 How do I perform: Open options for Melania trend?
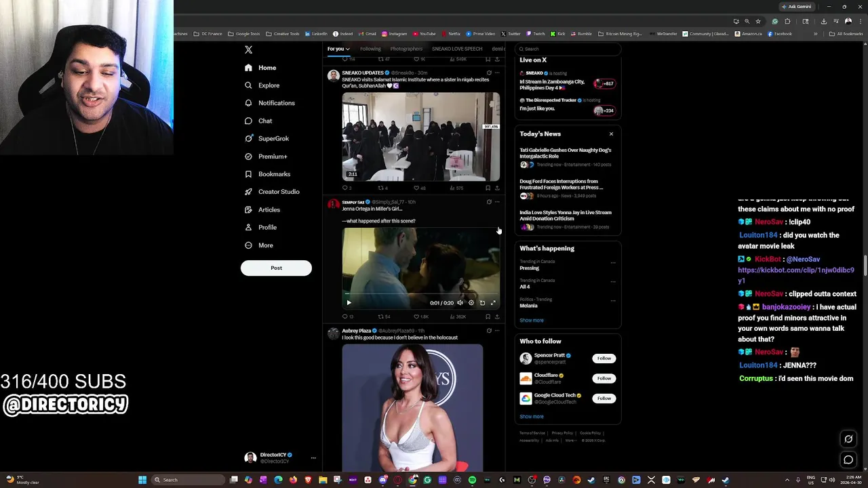pyautogui.click(x=613, y=301)
